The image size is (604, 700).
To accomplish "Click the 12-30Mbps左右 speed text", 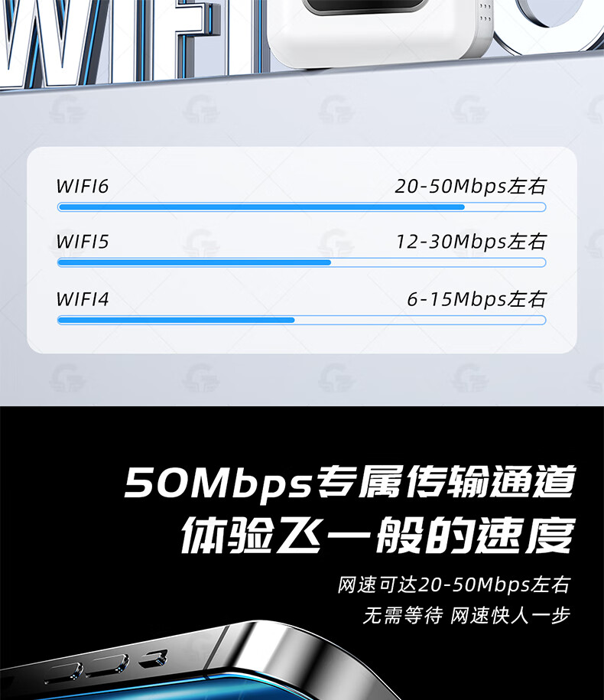I will (x=472, y=242).
